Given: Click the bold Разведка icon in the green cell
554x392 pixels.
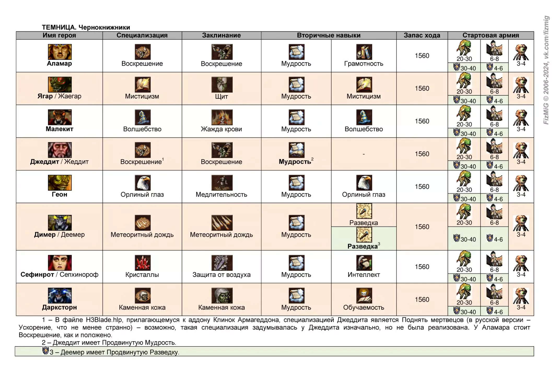Looking at the screenshot, I should [x=364, y=235].
